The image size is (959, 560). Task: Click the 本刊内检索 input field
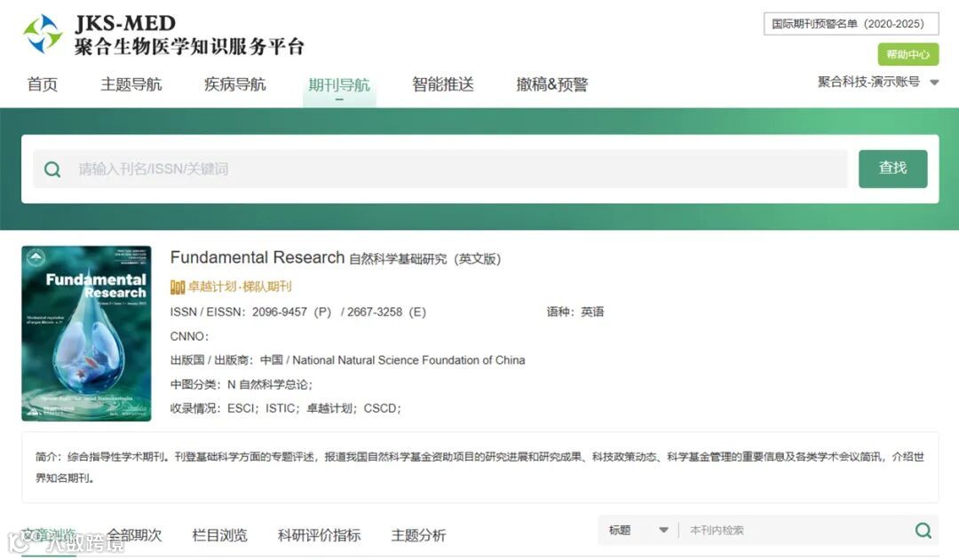coord(795,530)
